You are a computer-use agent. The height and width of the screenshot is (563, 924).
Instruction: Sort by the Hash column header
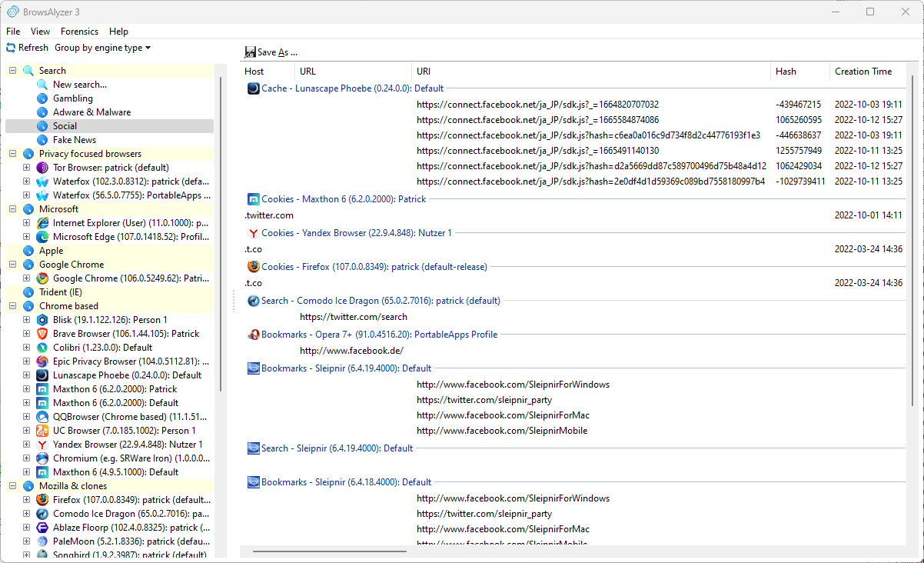(799, 72)
